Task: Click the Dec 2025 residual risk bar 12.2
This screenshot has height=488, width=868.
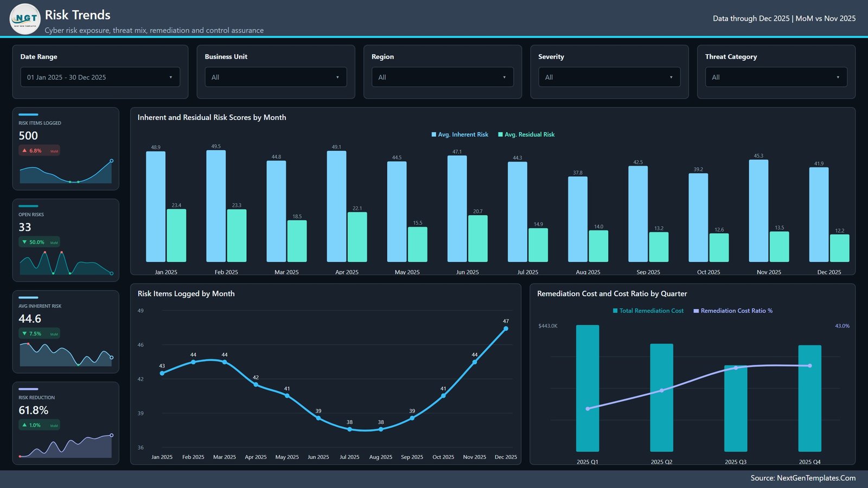Action: click(839, 248)
